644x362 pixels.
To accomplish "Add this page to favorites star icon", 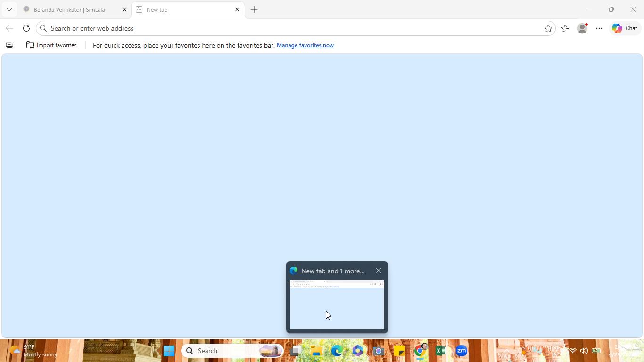I will (548, 28).
